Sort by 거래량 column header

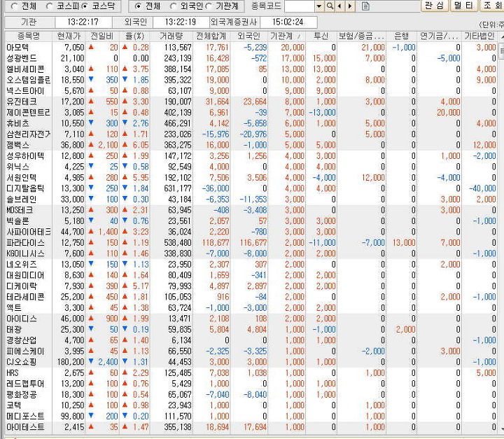171,36
